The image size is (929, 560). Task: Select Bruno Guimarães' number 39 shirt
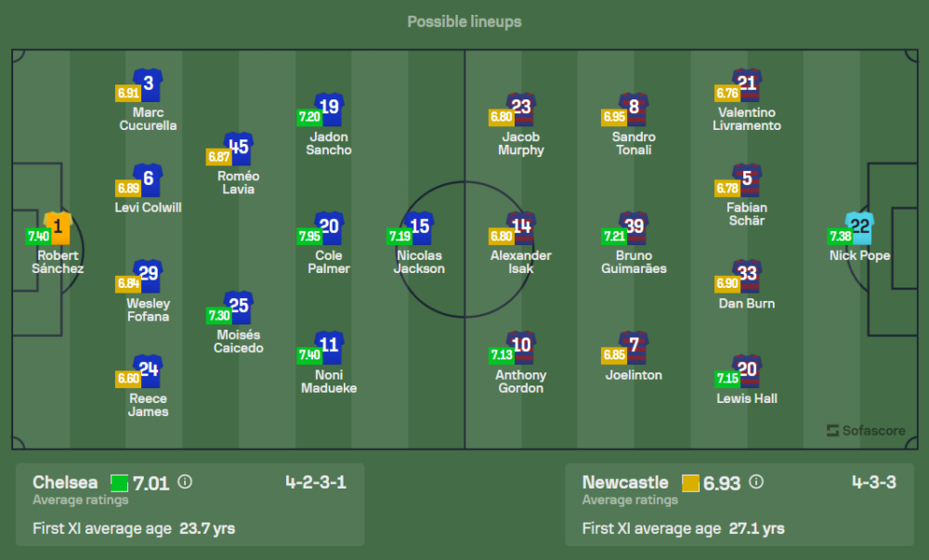pyautogui.click(x=634, y=228)
